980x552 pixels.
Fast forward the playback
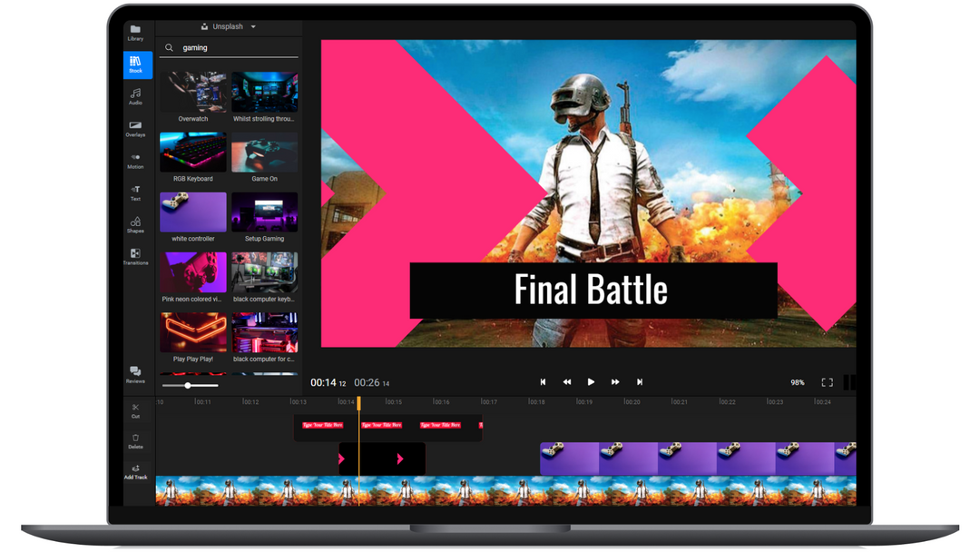(615, 382)
